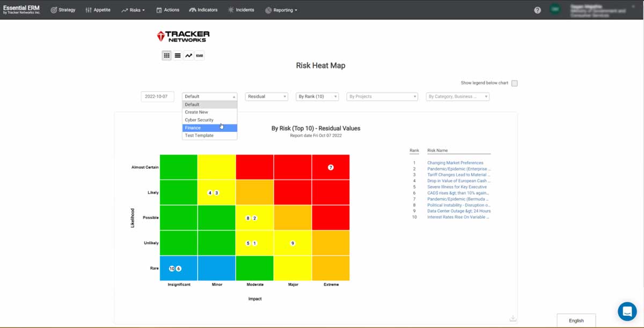Open the Strategy section

pos(63,9)
